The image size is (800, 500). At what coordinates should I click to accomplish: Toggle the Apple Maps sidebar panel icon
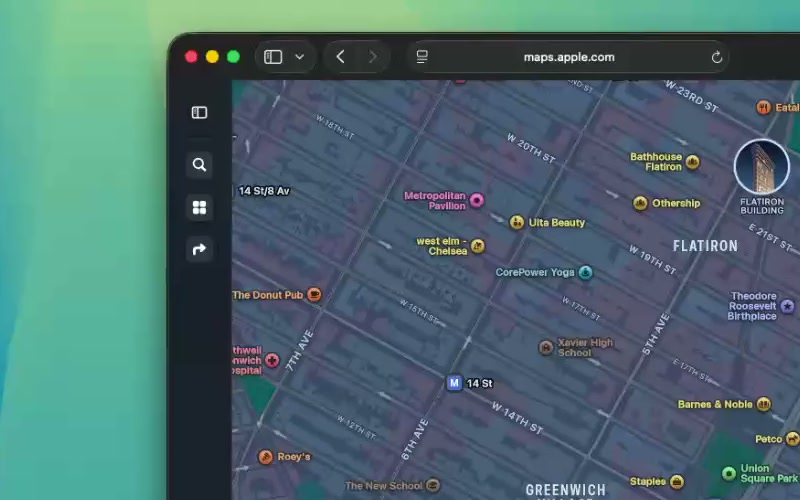(x=199, y=112)
